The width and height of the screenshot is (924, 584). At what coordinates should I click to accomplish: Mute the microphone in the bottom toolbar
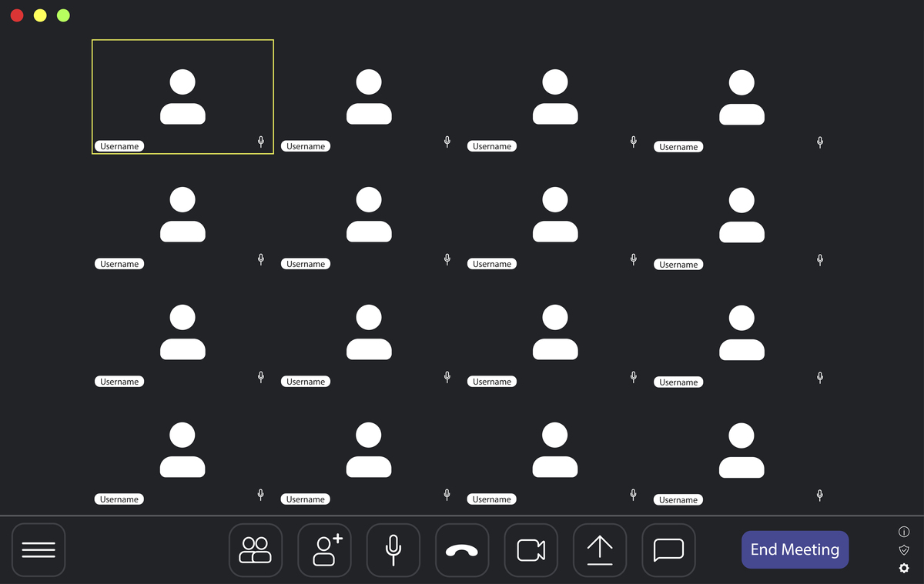click(x=393, y=550)
